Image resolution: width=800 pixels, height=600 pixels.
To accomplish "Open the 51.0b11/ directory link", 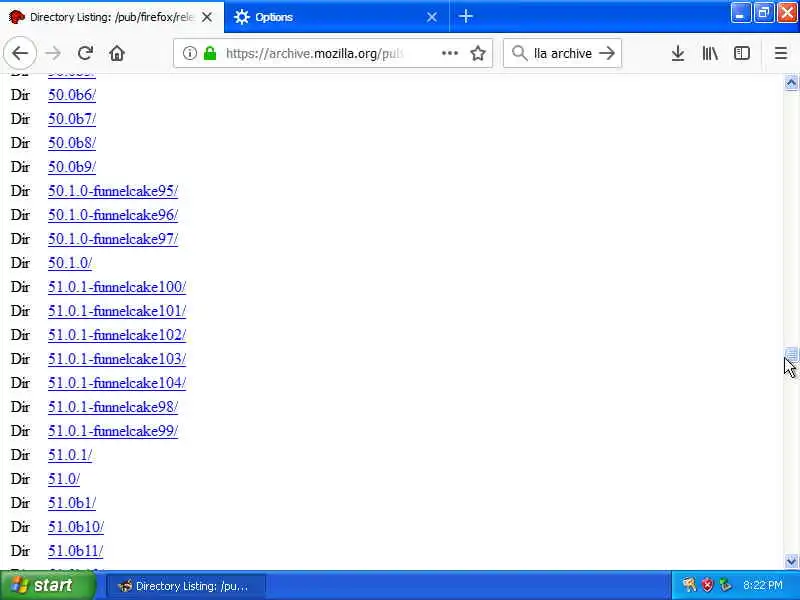I will coord(76,551).
